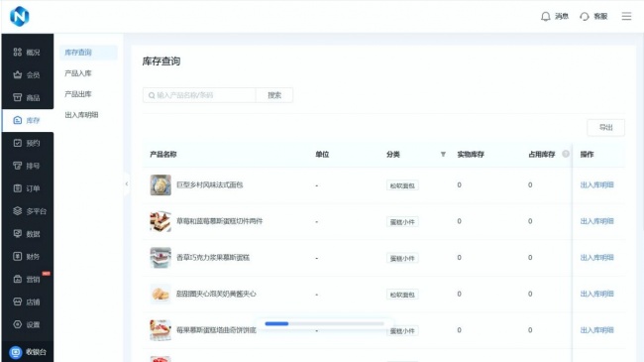Image resolution: width=644 pixels, height=362 pixels.
Task: Switch to 产品入库 submenu item
Action: click(x=78, y=73)
